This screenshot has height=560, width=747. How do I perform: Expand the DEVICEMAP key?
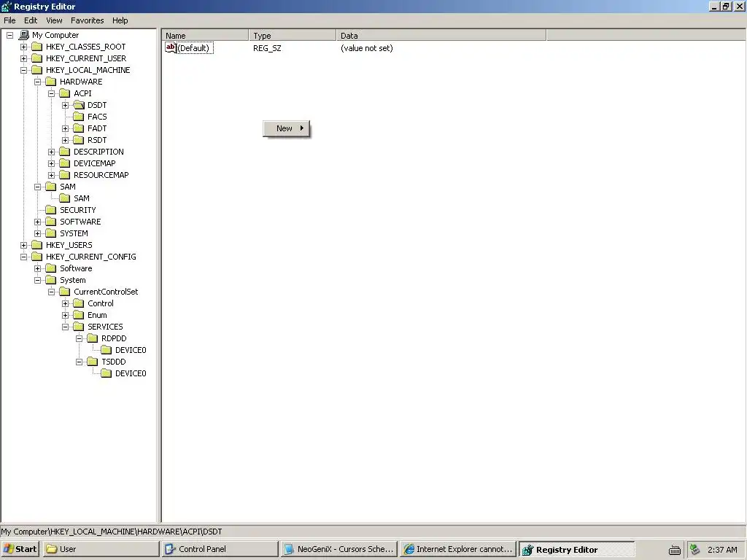52,163
